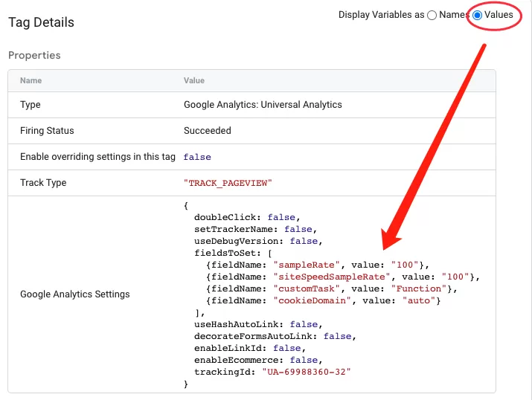The width and height of the screenshot is (532, 400).
Task: Click 'Enable overriding settings in this tag' label
Action: [97, 157]
